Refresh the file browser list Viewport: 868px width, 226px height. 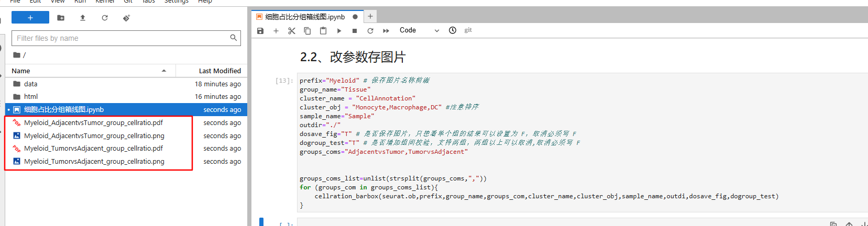pyautogui.click(x=105, y=18)
